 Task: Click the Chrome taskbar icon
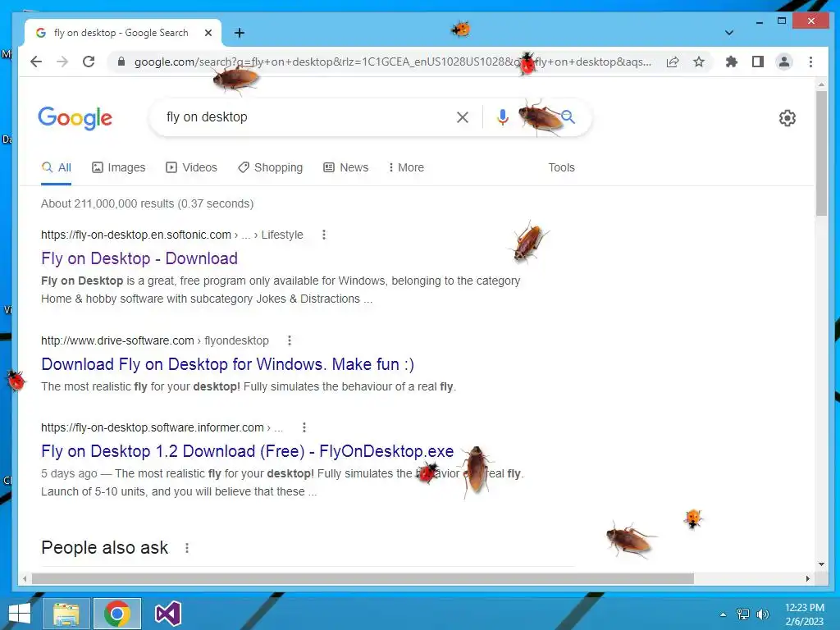[117, 614]
